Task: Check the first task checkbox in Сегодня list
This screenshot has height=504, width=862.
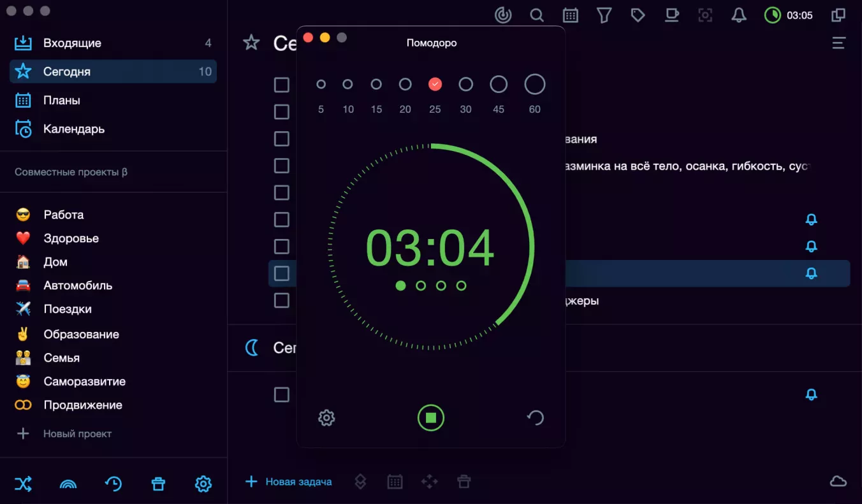Action: tap(282, 85)
